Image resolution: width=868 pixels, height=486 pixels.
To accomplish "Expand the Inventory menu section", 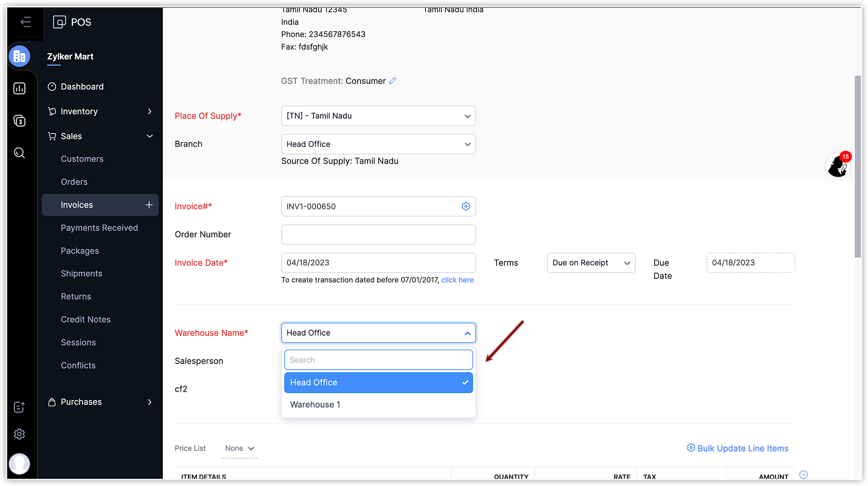I will [100, 112].
